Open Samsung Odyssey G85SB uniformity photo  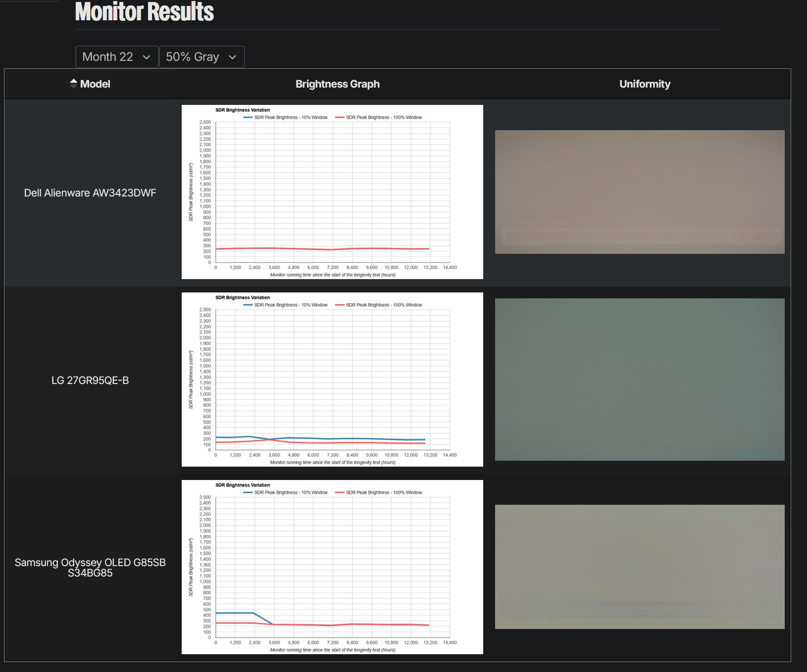640,567
